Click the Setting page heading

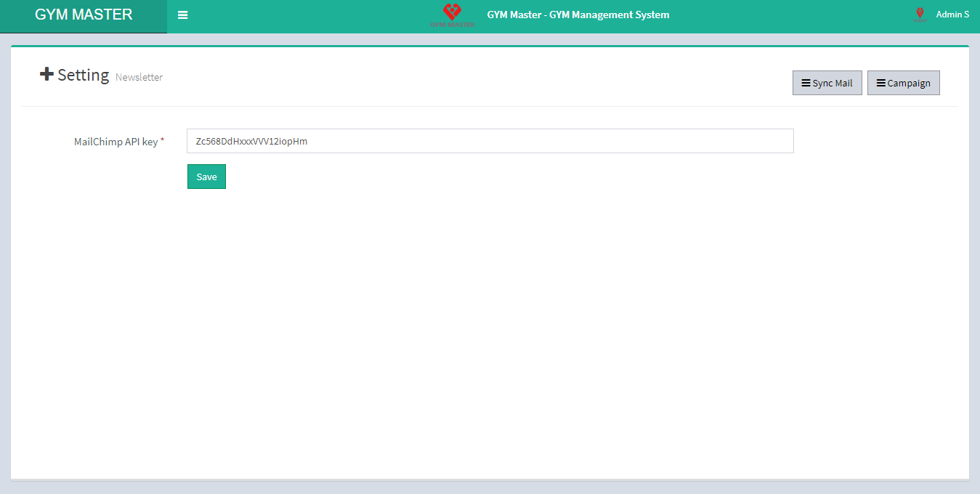(x=84, y=75)
